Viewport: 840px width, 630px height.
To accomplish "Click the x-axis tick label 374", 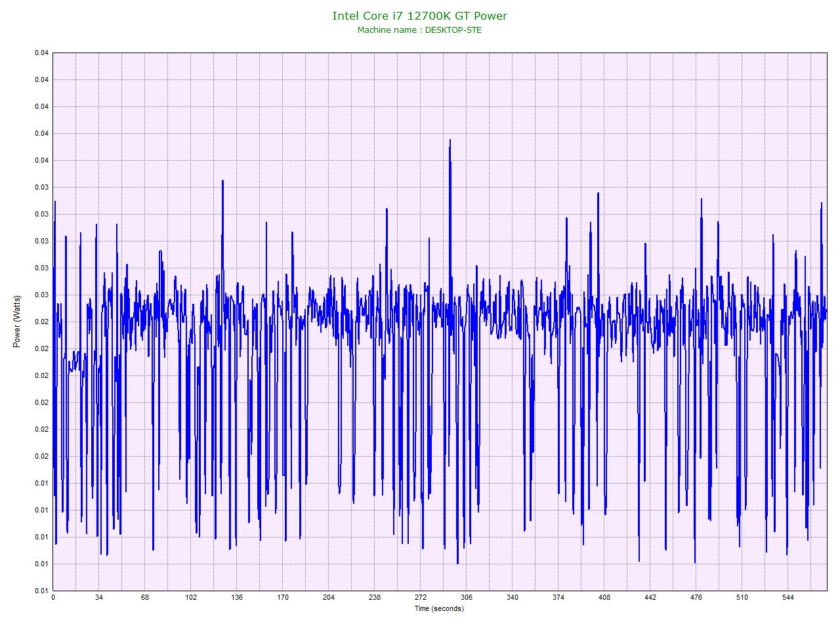I will point(558,598).
